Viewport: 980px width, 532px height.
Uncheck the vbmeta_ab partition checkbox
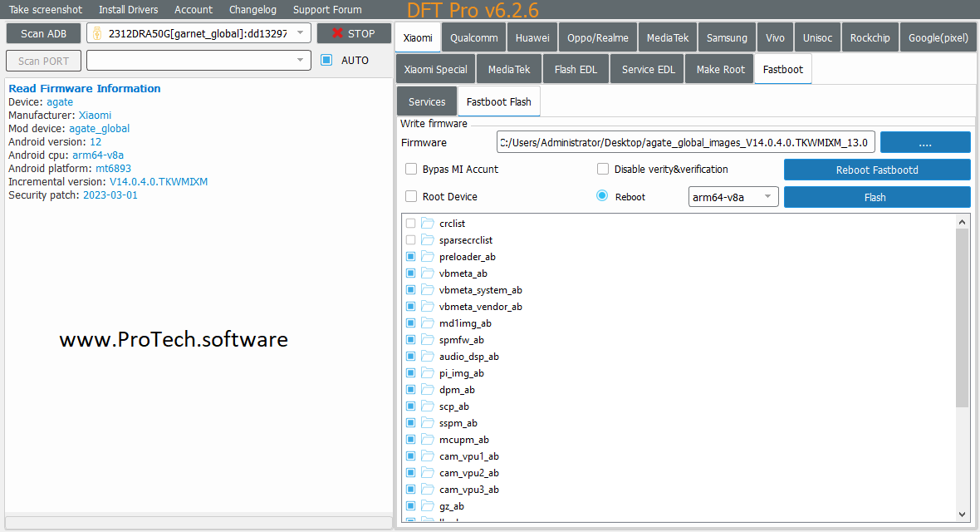pyautogui.click(x=410, y=273)
